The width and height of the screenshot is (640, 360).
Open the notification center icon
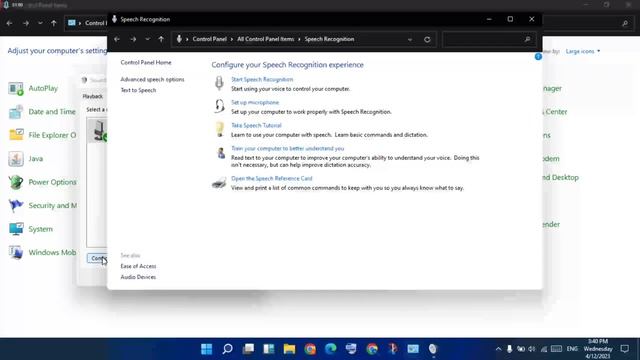tap(625, 349)
